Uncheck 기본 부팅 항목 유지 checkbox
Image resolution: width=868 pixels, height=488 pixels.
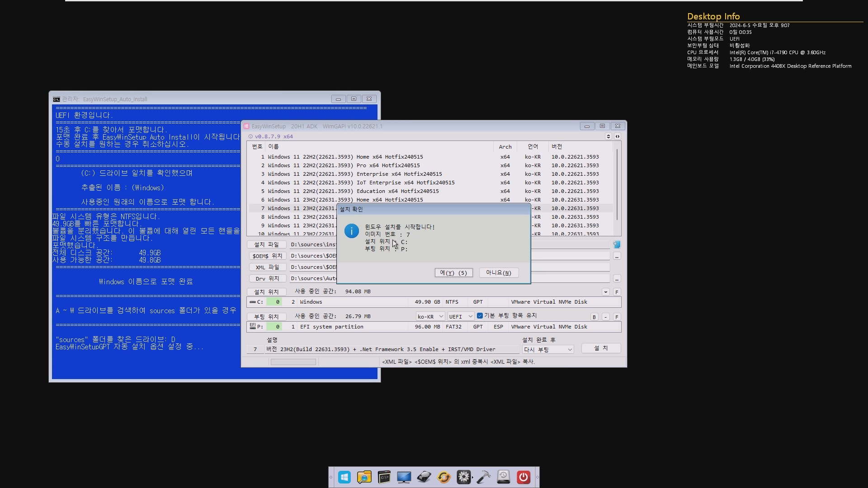click(x=480, y=316)
